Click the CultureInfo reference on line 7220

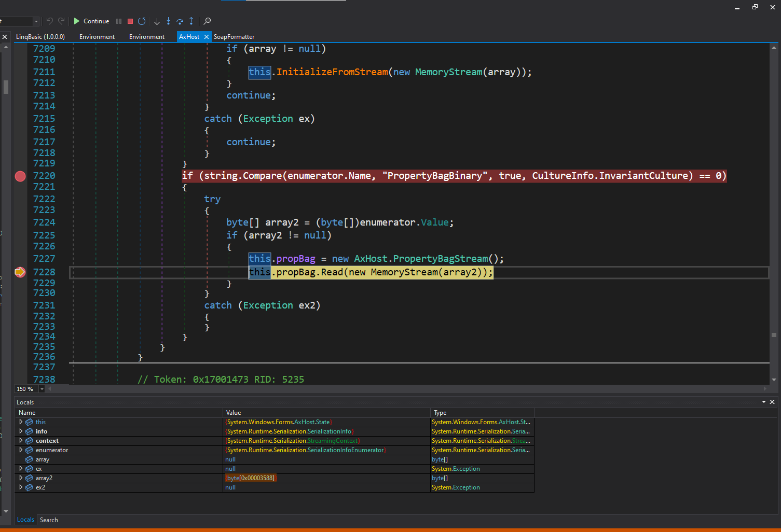[563, 176]
